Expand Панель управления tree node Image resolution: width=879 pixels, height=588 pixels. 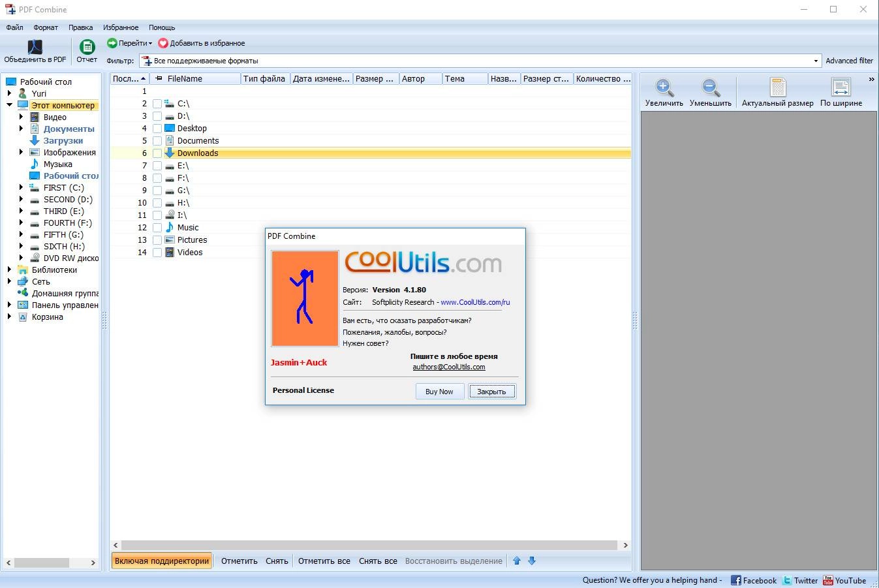(10, 305)
